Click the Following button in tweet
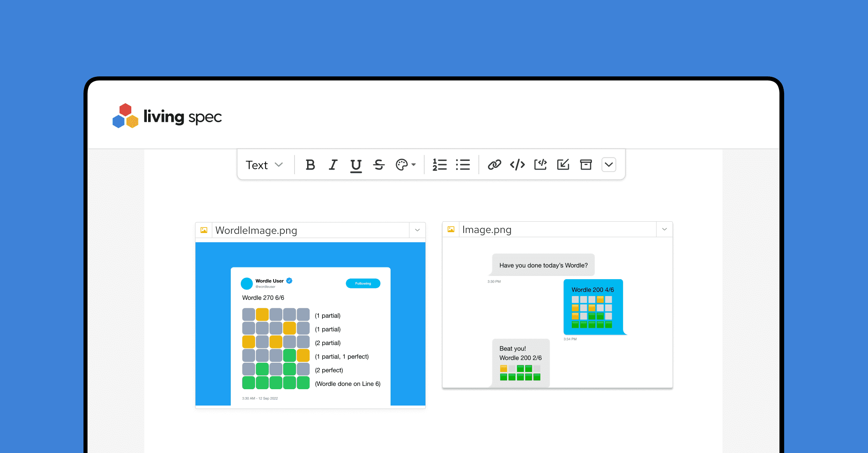The width and height of the screenshot is (868, 453). (363, 283)
